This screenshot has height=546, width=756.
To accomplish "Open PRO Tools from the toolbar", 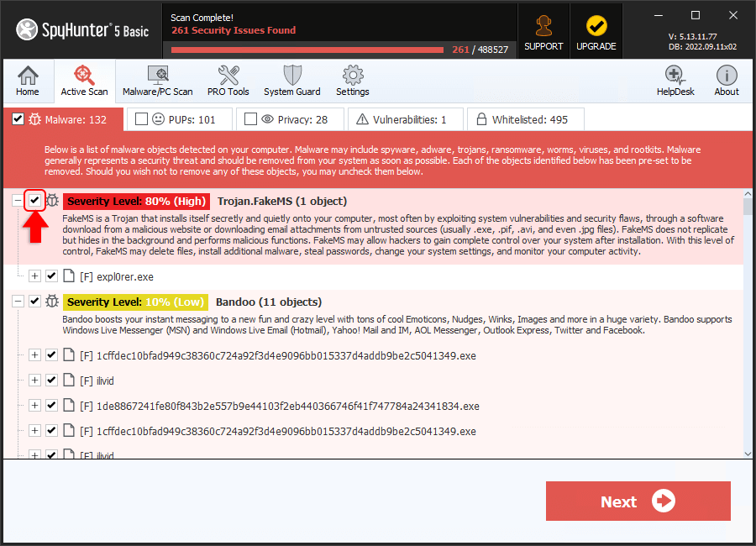I will 228,81.
